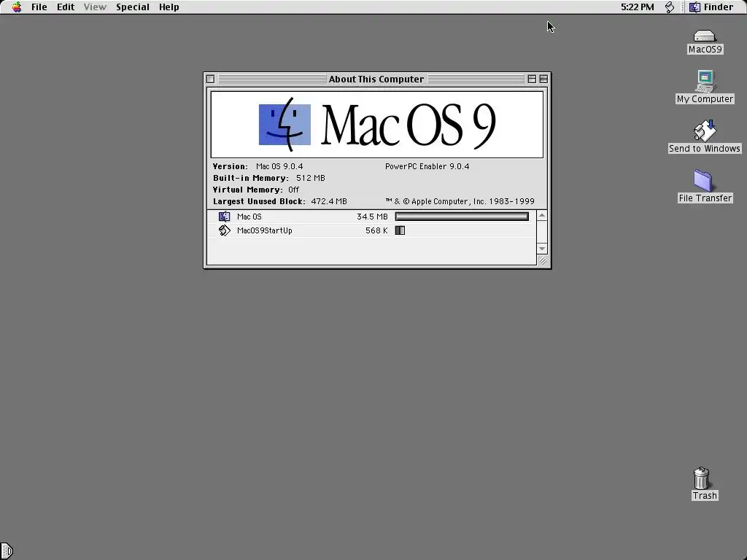Open the Apple menu icon
Image resolution: width=747 pixels, height=560 pixels.
17,7
